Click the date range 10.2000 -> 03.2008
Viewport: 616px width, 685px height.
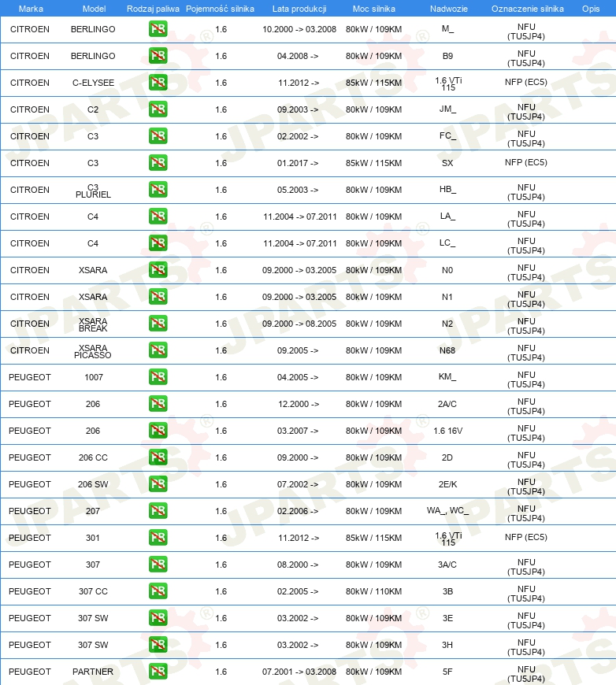[299, 29]
